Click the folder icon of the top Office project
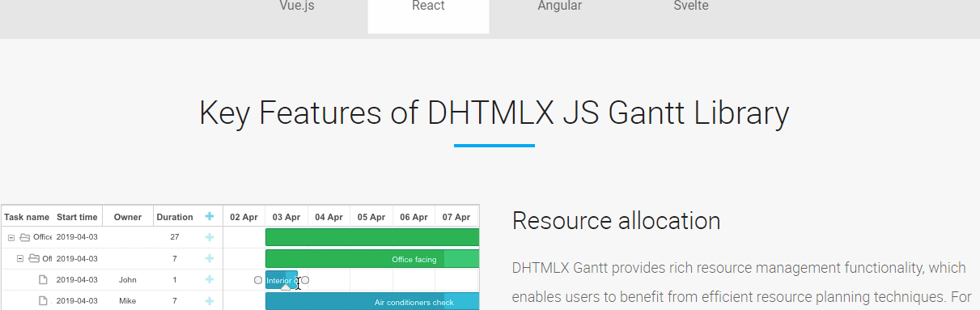 point(24,237)
